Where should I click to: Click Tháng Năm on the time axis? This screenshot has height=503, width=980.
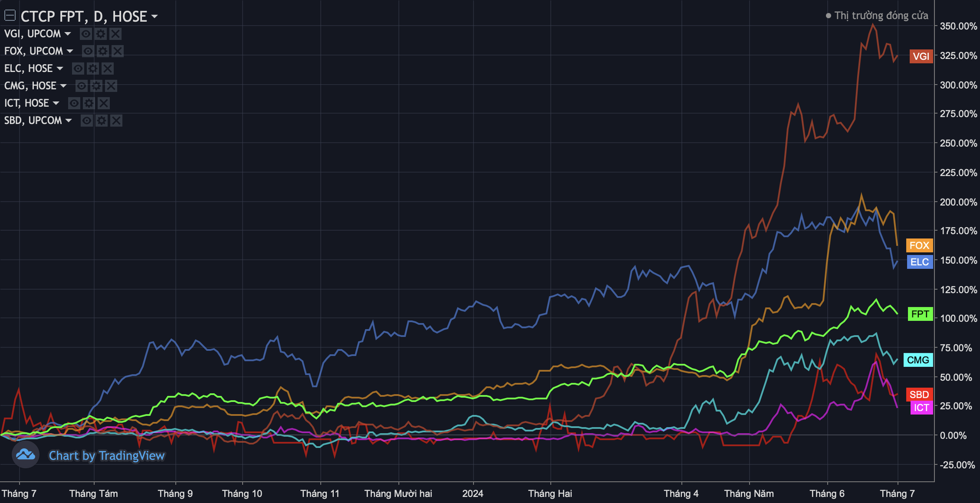coord(749,493)
